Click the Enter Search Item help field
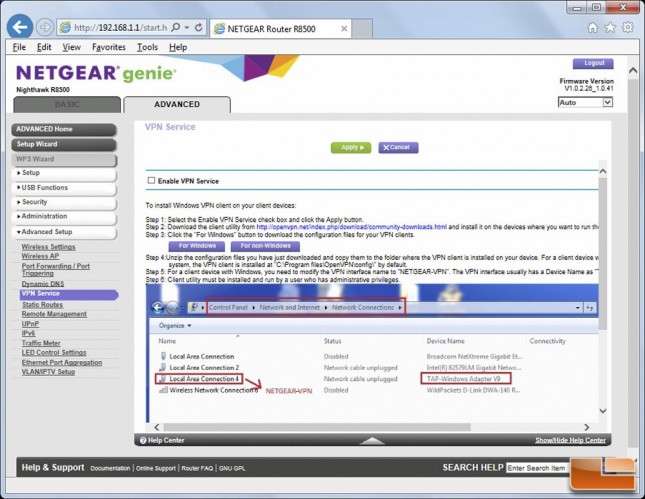645x499 pixels. (538, 468)
